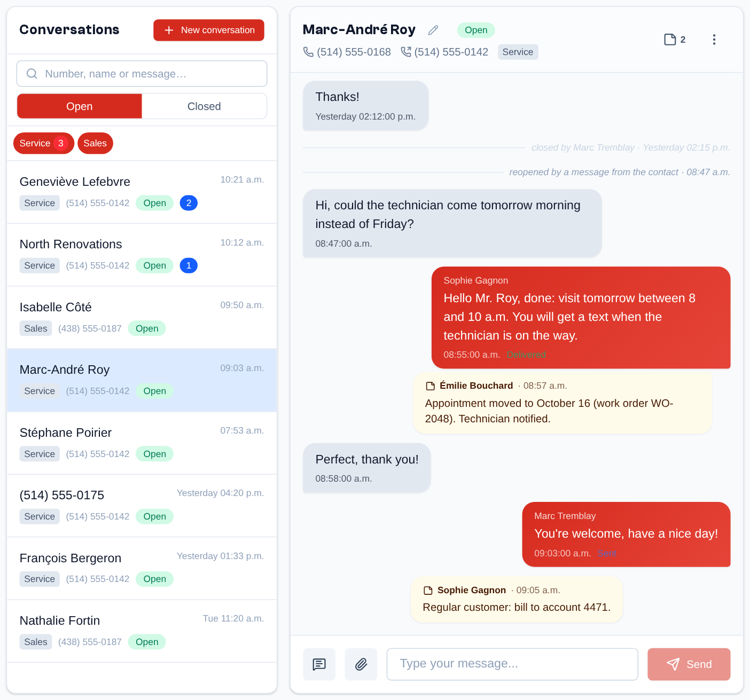Toggle the Sales filter chip
Viewport: 750px width, 700px height.
[95, 143]
